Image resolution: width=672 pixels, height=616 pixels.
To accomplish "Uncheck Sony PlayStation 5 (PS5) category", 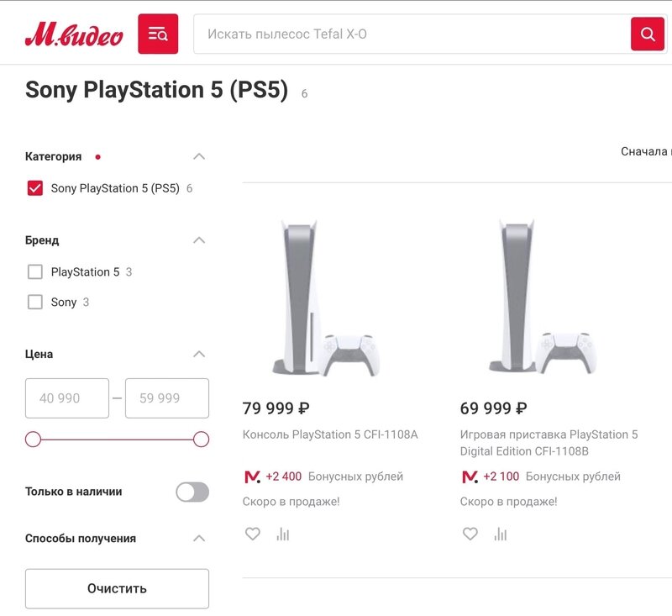I will pyautogui.click(x=34, y=188).
